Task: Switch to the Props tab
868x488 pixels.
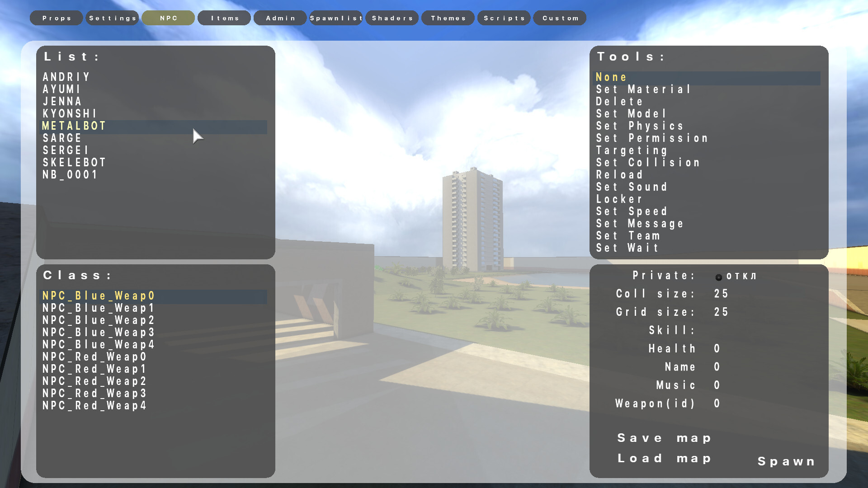Action: 57,18
